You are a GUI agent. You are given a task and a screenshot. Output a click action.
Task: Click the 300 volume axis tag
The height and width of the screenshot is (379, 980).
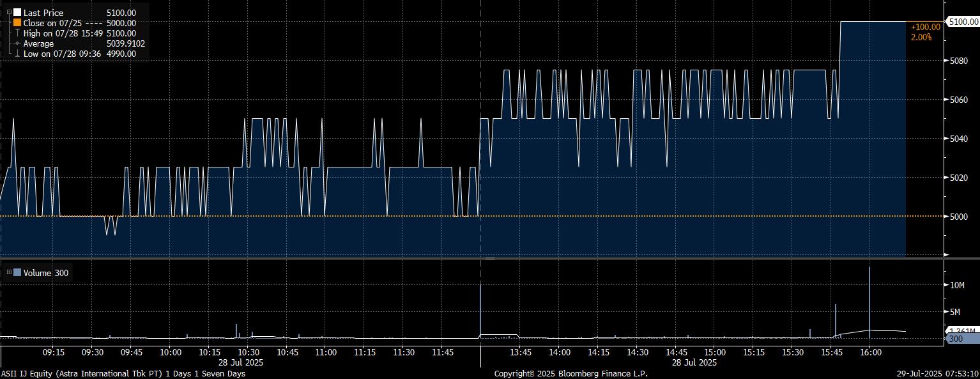955,339
